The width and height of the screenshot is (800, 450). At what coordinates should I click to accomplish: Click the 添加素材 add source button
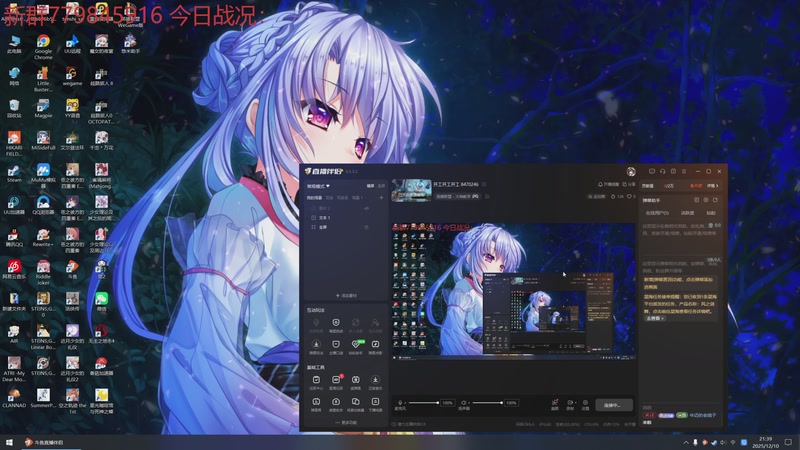346,295
